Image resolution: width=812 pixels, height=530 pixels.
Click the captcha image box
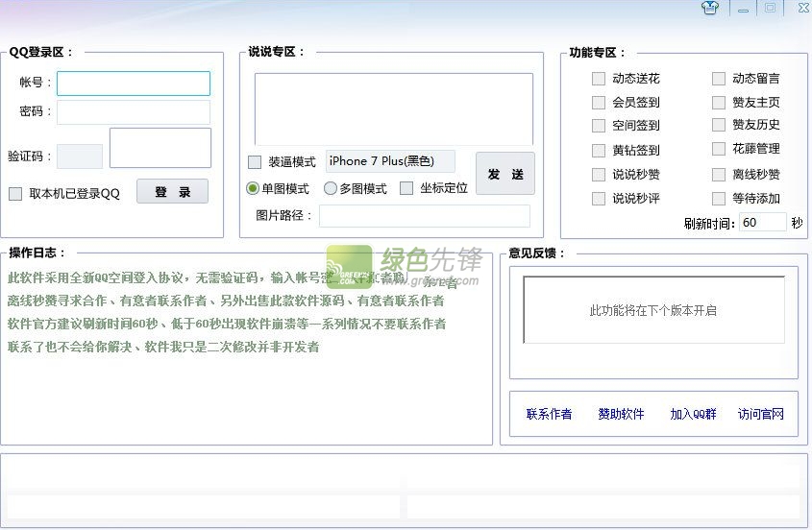[x=160, y=148]
